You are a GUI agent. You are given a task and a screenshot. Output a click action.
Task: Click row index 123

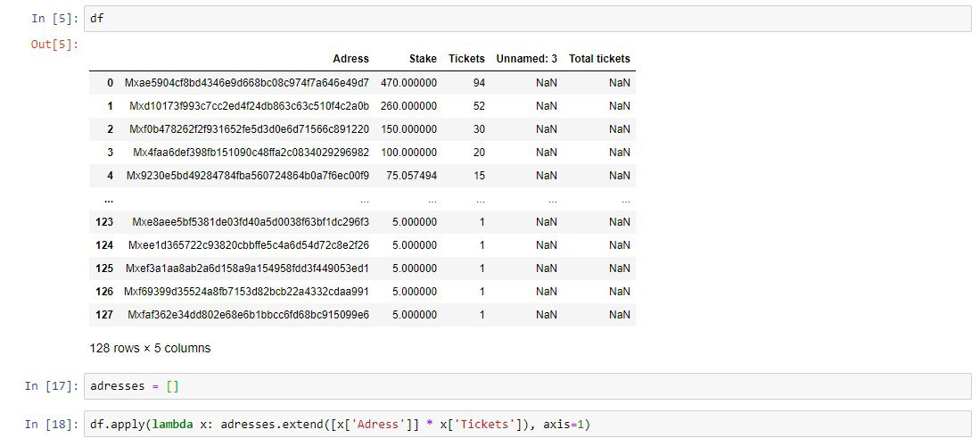(x=104, y=222)
